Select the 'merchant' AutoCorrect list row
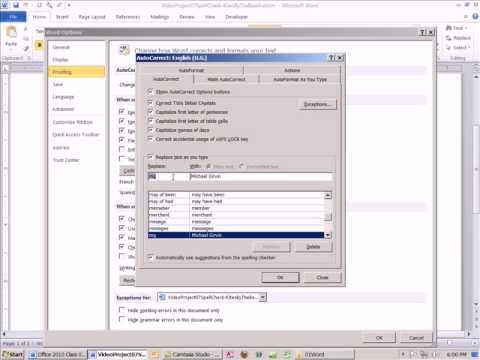Image resolution: width=480 pixels, height=360 pixels. [x=236, y=215]
